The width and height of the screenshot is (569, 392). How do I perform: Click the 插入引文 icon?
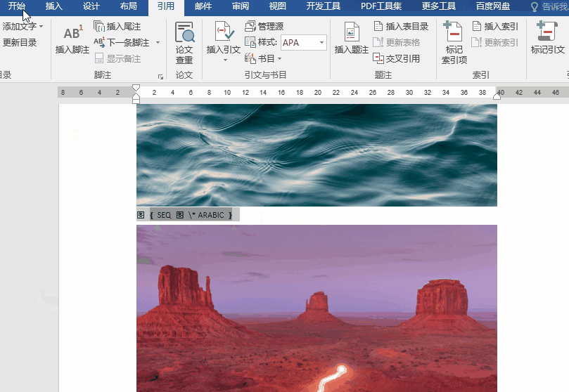224,32
